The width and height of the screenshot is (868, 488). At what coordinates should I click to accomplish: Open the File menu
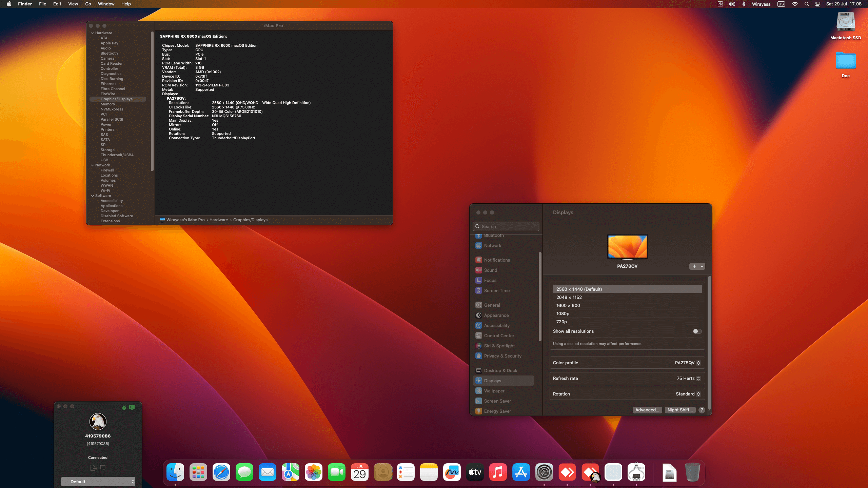[42, 4]
